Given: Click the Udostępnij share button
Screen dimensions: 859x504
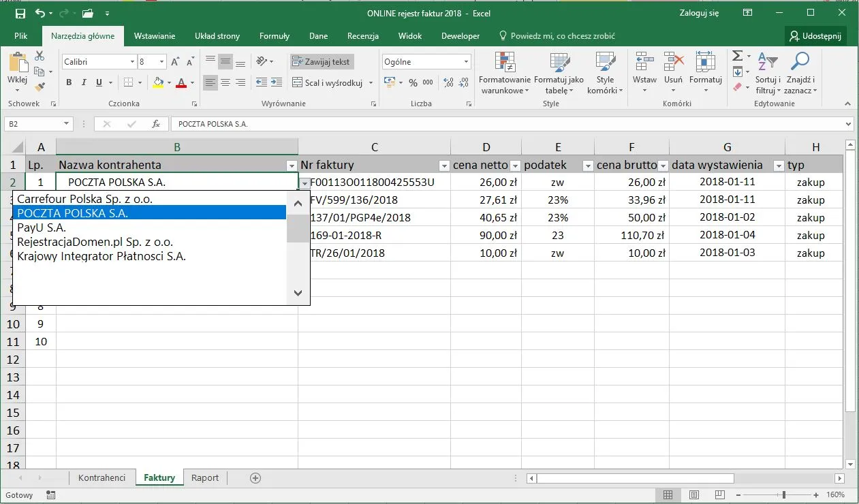Looking at the screenshot, I should (815, 36).
